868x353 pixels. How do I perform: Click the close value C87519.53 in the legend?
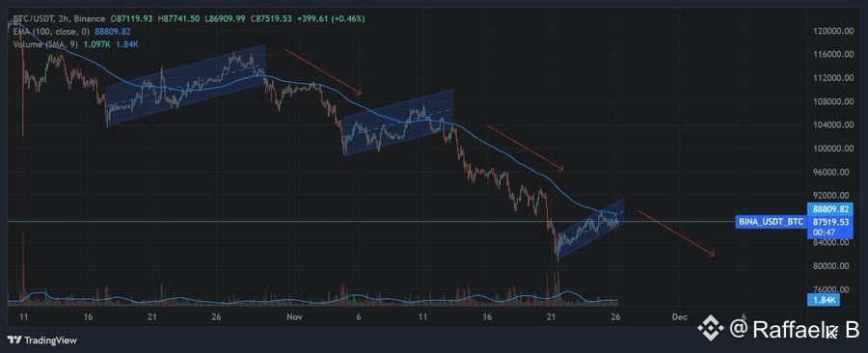(x=271, y=19)
